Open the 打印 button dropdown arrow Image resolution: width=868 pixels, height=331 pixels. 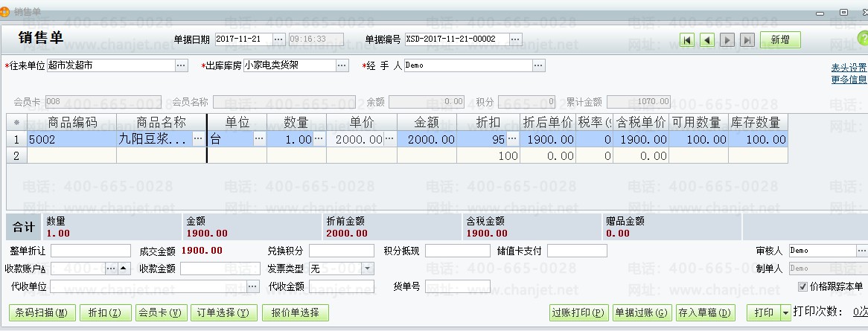click(785, 313)
